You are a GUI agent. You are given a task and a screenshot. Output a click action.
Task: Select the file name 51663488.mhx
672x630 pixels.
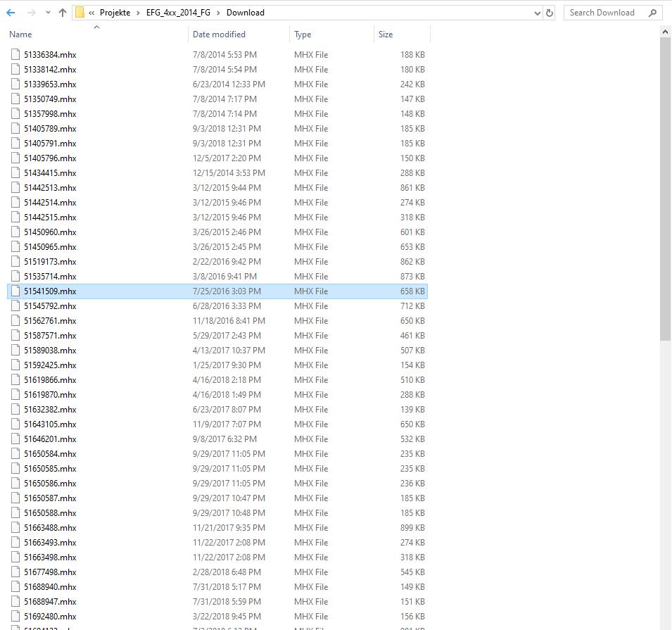(x=50, y=528)
